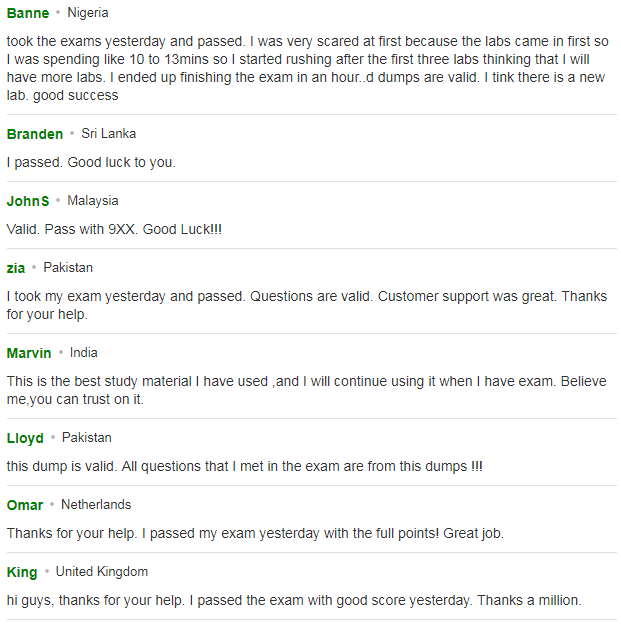The image size is (621, 624).
Task: Click 'Valid. Pass with 9XX' comment
Action: tap(114, 229)
